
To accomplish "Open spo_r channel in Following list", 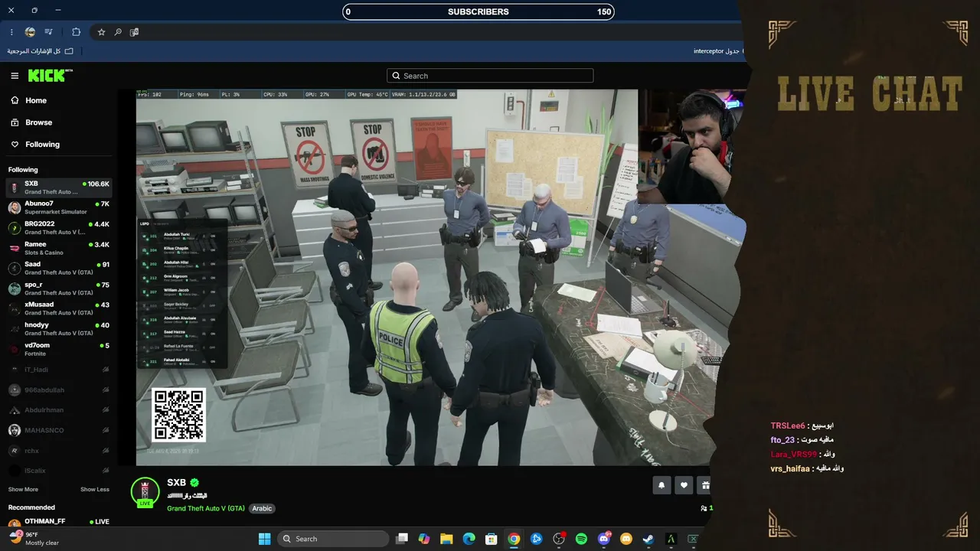I will coord(59,288).
